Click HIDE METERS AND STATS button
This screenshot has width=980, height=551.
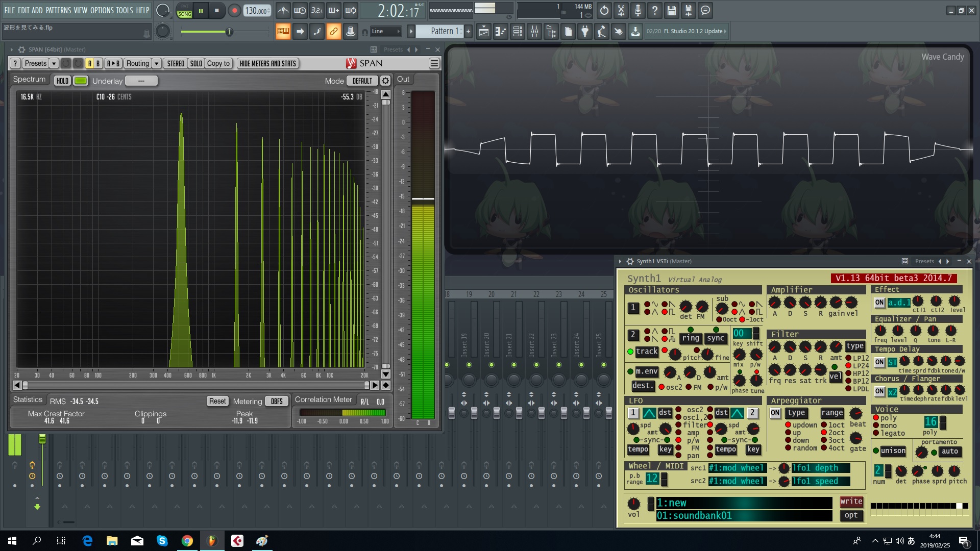pos(268,63)
